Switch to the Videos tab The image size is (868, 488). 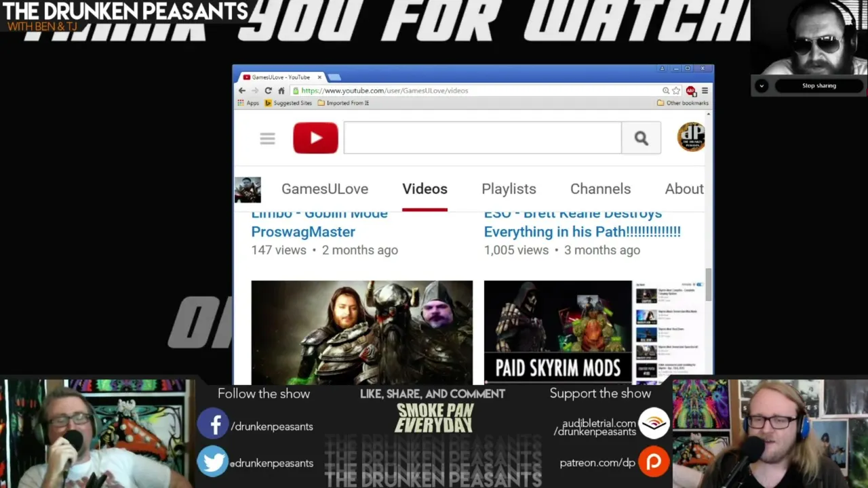point(425,189)
